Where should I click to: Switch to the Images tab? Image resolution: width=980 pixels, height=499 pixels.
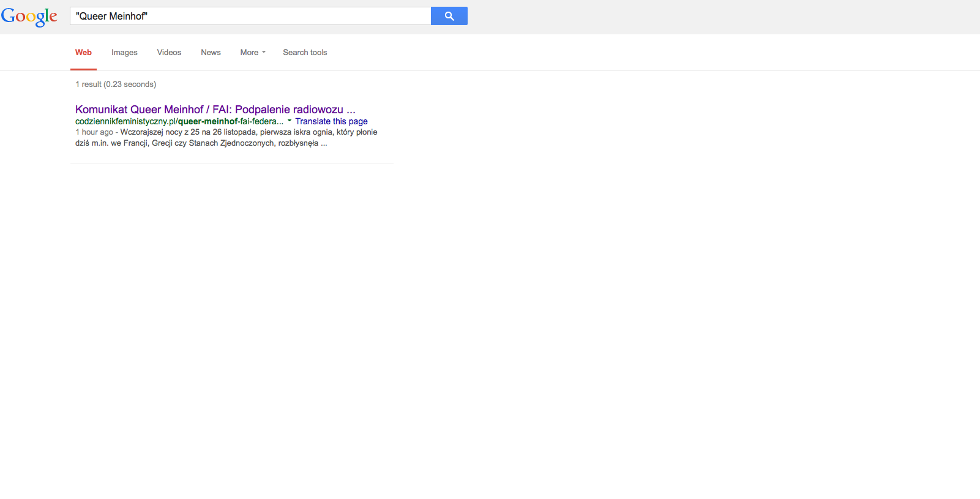[x=124, y=53]
